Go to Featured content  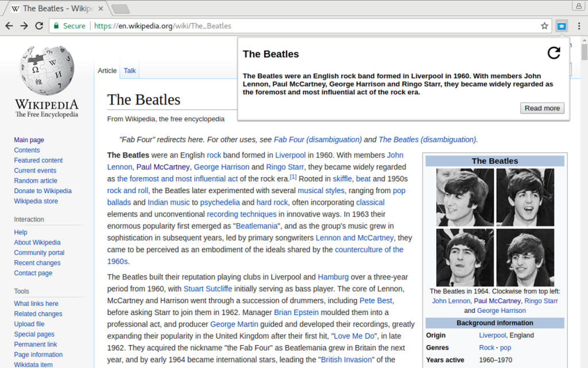point(38,160)
